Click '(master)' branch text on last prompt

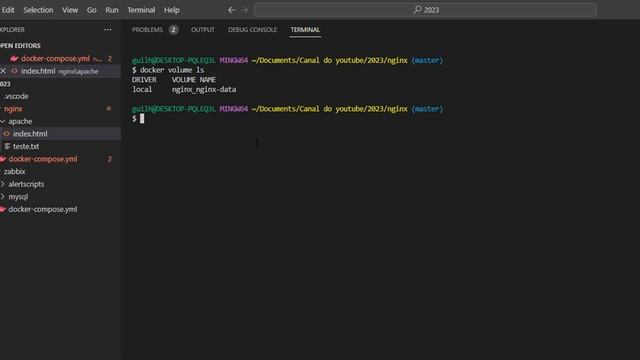(x=427, y=109)
